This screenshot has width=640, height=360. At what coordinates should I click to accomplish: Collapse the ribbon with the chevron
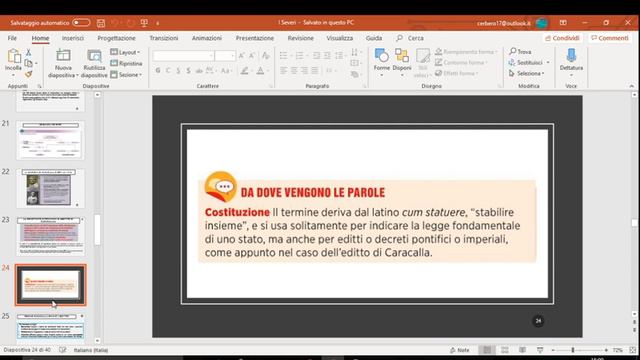pos(631,86)
